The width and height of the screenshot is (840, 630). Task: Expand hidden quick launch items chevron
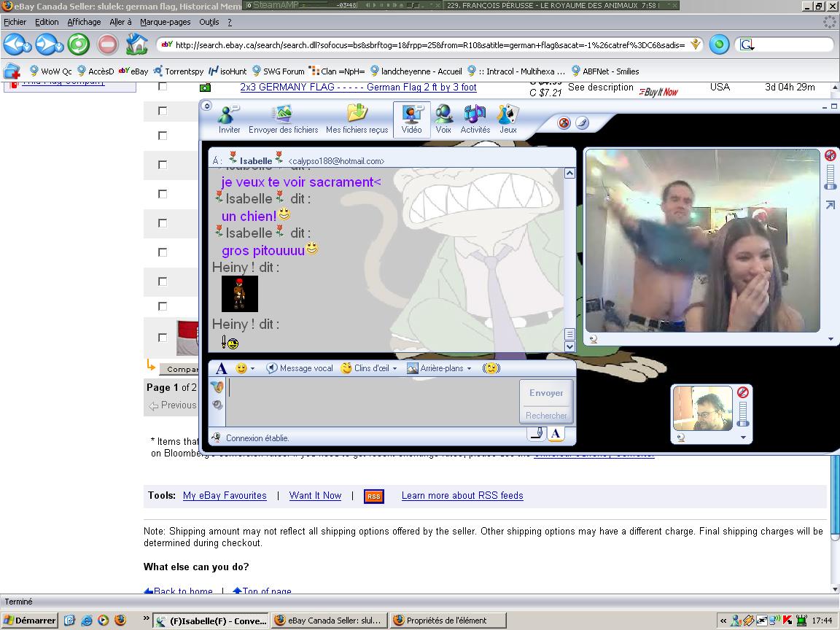point(147,618)
